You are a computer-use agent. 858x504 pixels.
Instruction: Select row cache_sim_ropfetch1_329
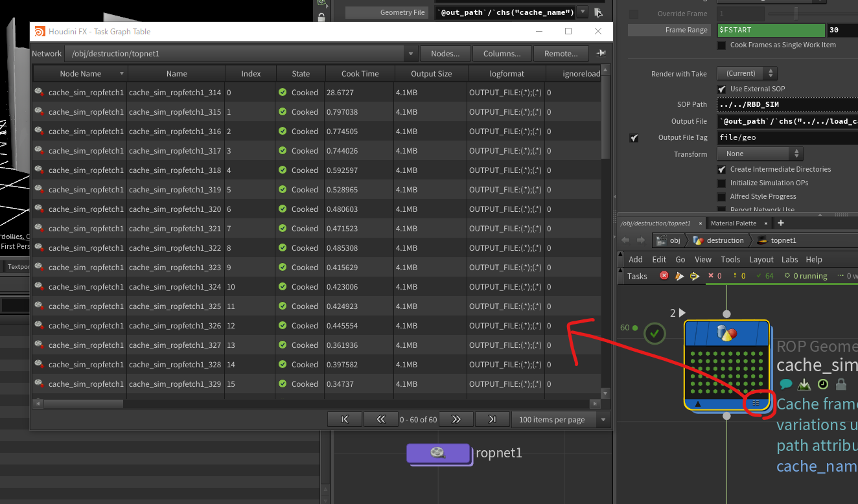pyautogui.click(x=316, y=384)
